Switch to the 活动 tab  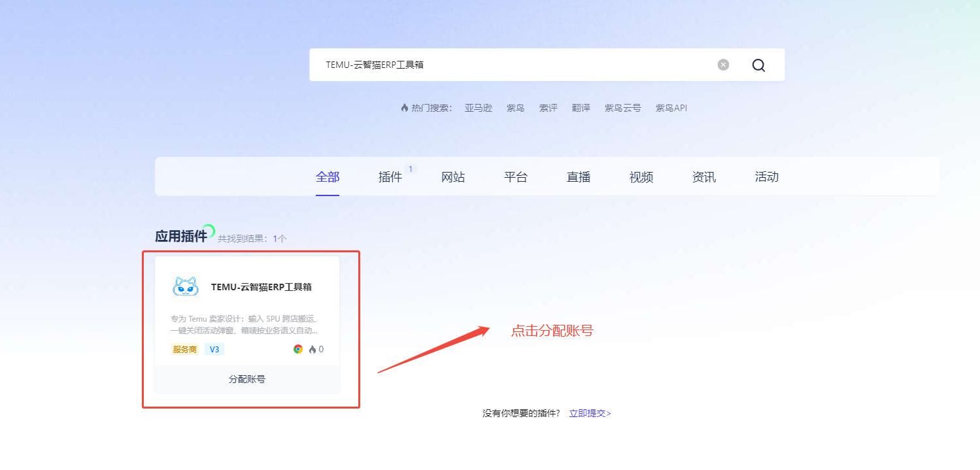[767, 177]
